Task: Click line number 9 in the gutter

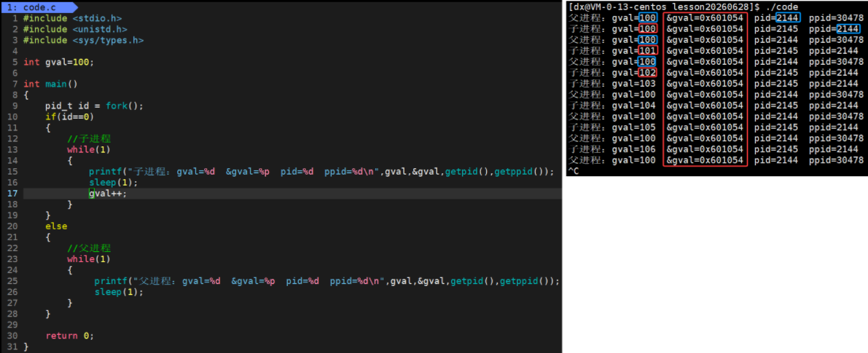Action: click(15, 106)
